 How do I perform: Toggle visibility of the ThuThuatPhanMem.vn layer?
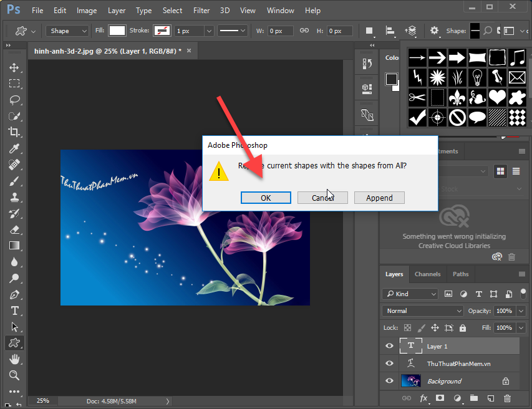pos(389,363)
